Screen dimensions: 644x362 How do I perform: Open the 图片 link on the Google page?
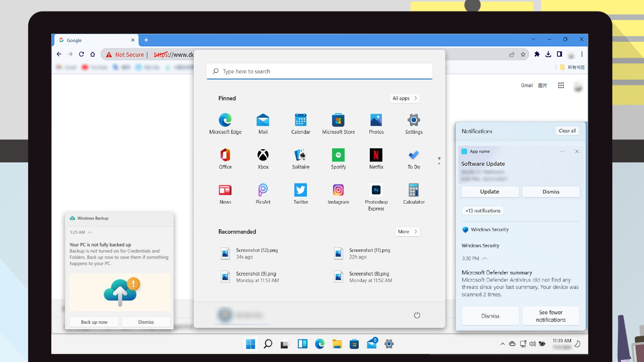point(542,85)
